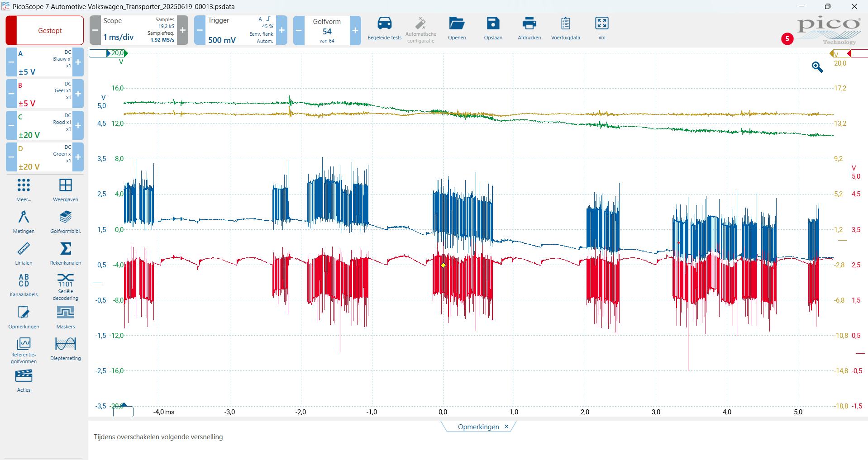The width and height of the screenshot is (868, 460).
Task: Close the Opmerkingen tab
Action: pyautogui.click(x=506, y=427)
